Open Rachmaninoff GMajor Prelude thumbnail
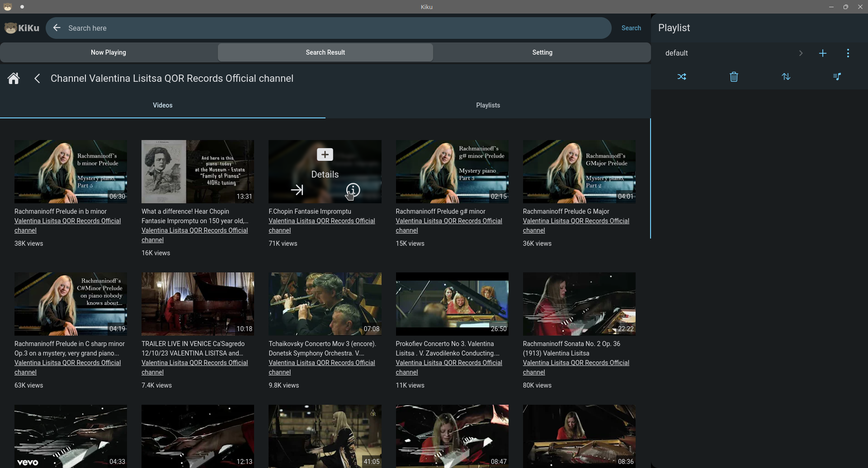 pos(579,172)
